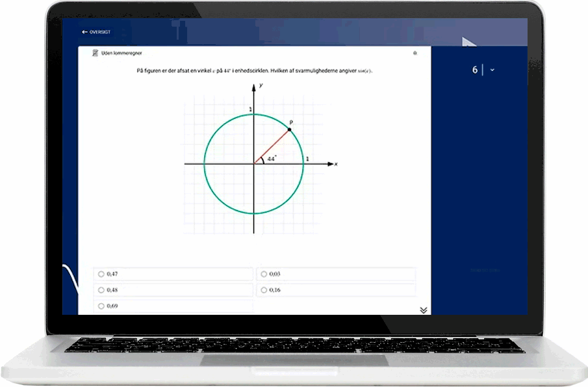588x387 pixels.
Task: Select the answer option 0,48
Action: pyautogui.click(x=173, y=290)
